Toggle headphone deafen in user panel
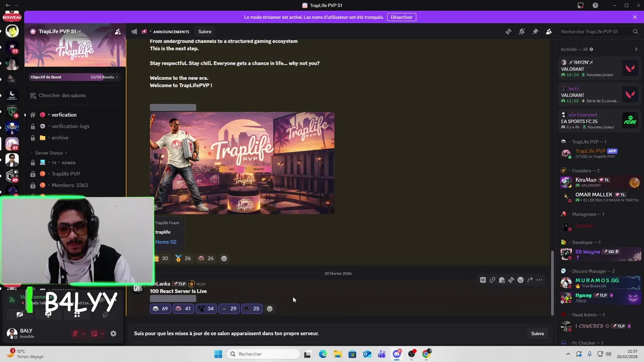This screenshot has height=362, width=644. (94, 333)
